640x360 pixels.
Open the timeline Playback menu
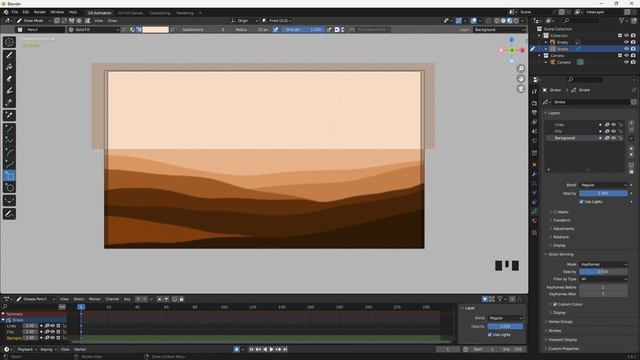click(x=27, y=349)
